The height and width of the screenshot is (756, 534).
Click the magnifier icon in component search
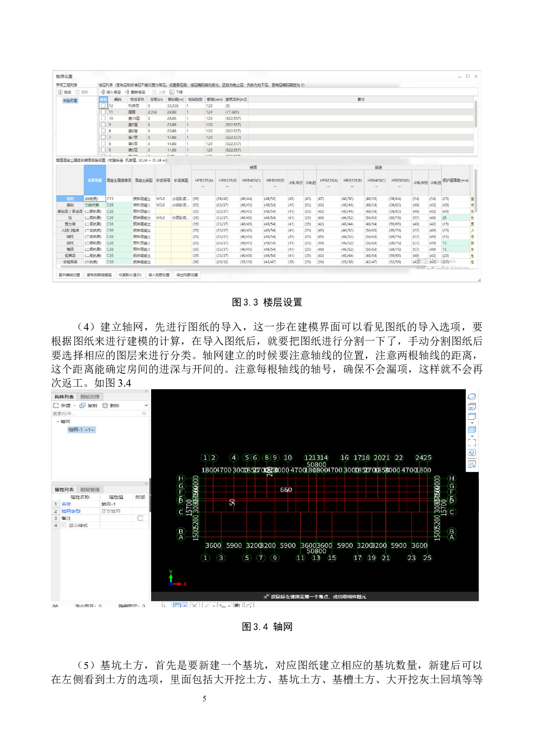(x=144, y=413)
